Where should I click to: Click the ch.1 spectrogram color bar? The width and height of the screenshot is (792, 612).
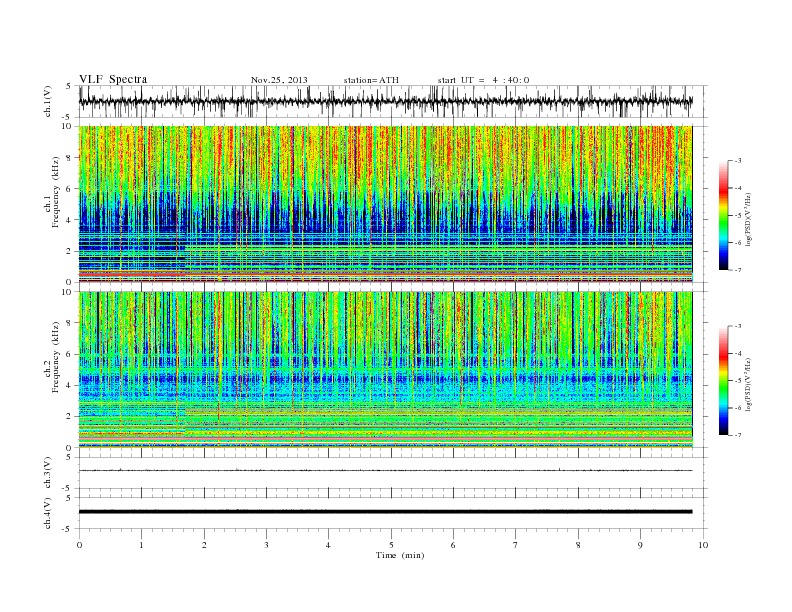[723, 215]
